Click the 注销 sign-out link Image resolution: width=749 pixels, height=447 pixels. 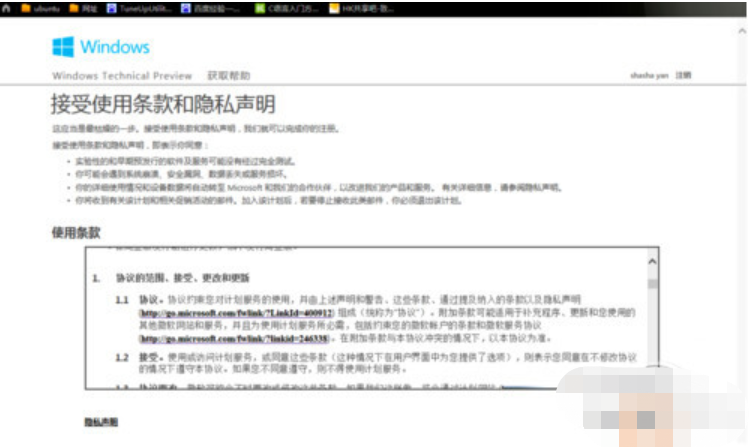click(x=683, y=75)
